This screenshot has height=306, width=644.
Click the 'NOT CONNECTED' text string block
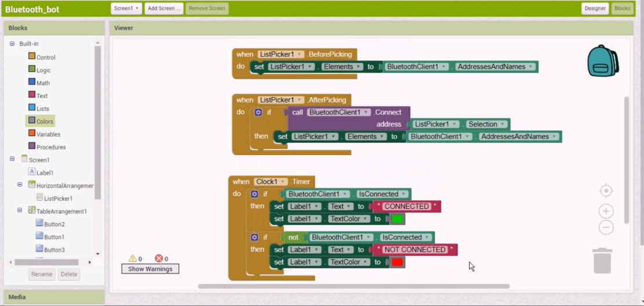coord(415,249)
